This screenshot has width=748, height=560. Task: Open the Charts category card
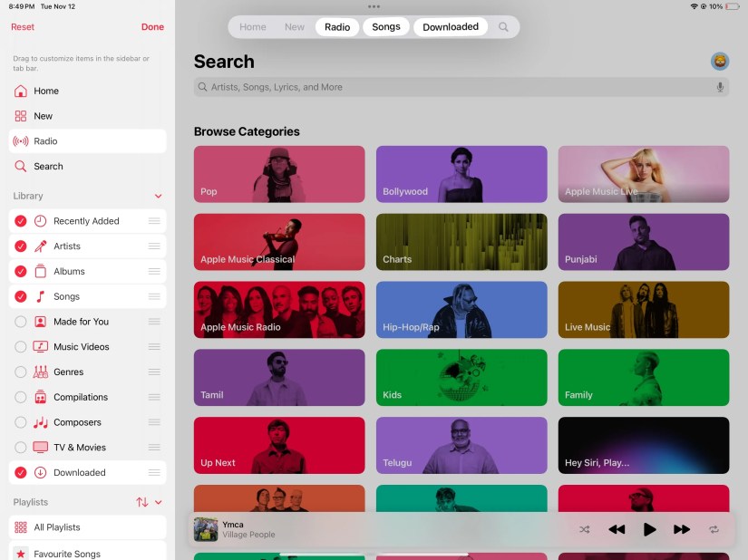pos(461,242)
